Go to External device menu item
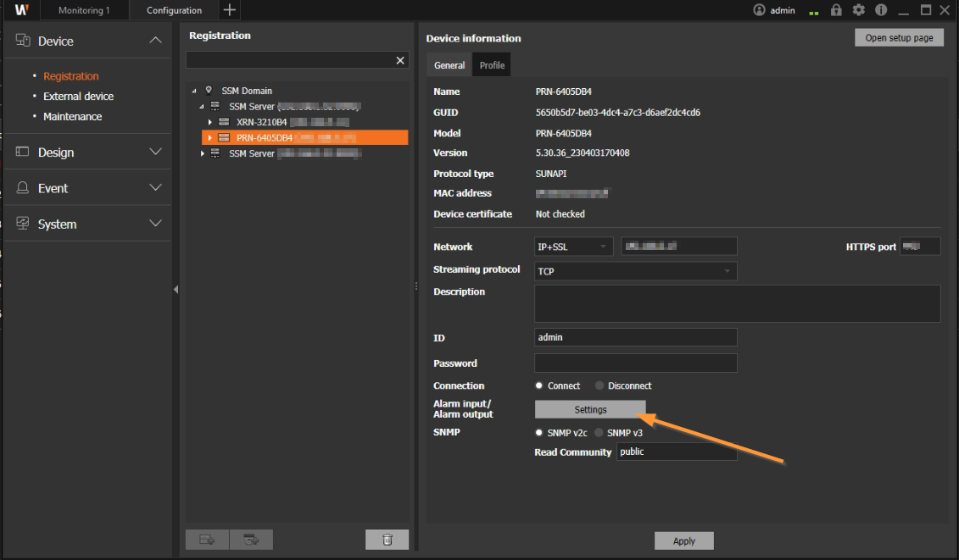This screenshot has width=959, height=560. point(78,96)
